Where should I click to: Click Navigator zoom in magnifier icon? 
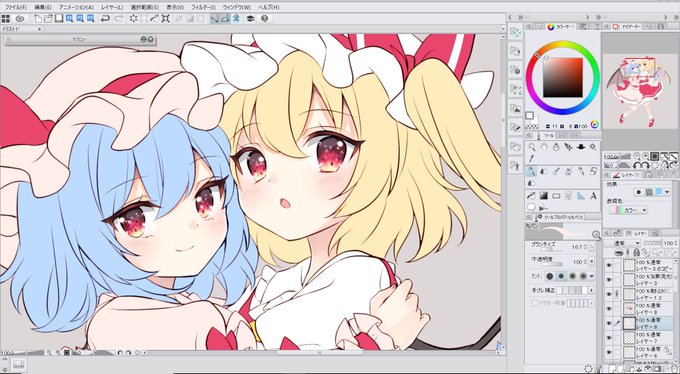pos(646,156)
